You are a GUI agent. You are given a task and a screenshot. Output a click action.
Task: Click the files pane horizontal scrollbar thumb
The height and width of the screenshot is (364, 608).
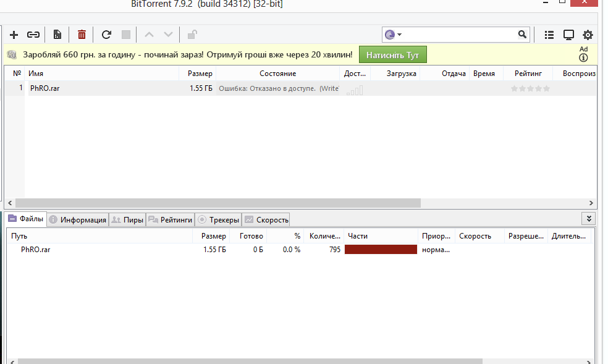coord(250,362)
